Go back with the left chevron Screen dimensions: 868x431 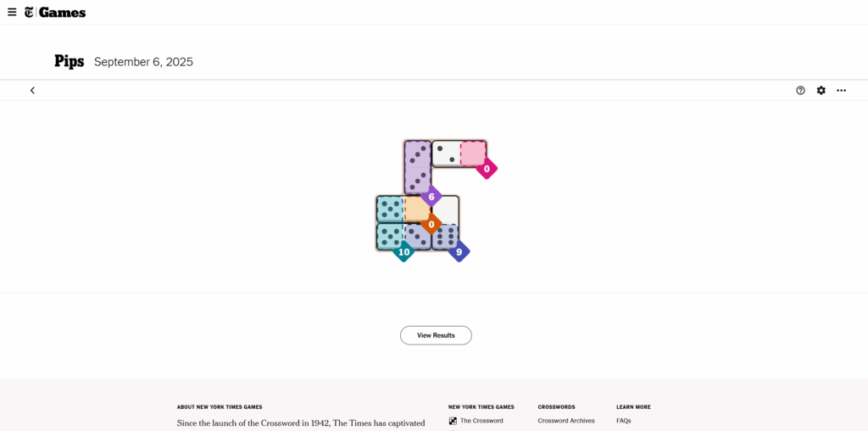(x=32, y=91)
